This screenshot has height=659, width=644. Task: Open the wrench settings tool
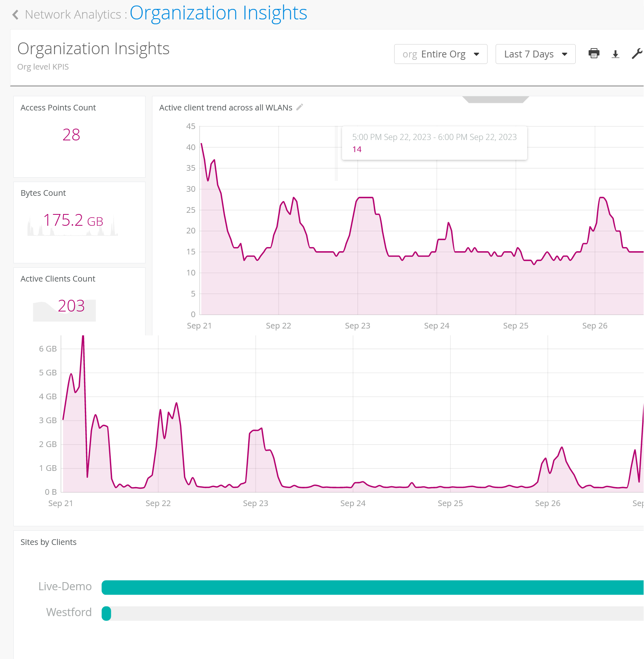point(637,54)
